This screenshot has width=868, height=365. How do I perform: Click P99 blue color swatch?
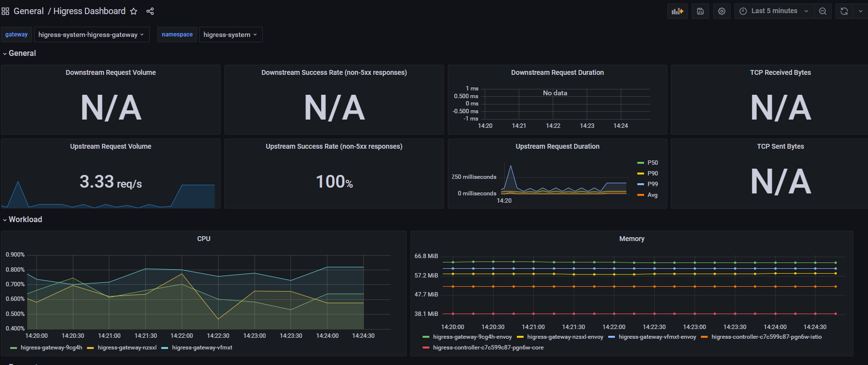coord(641,184)
